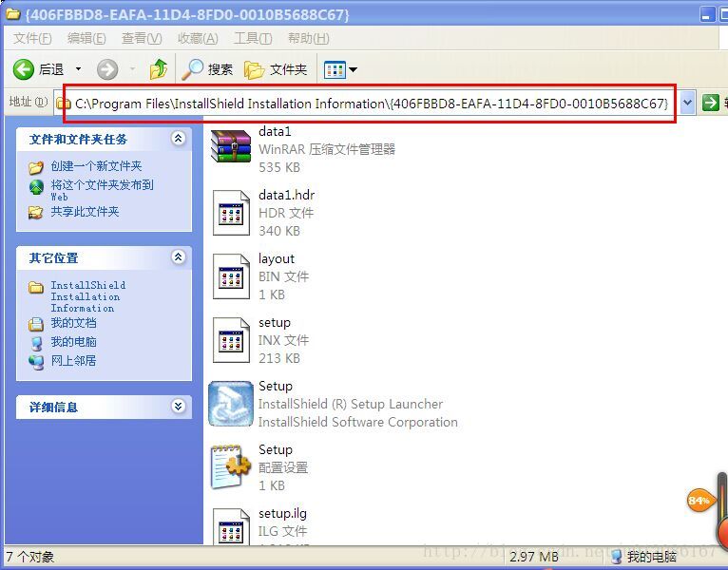The image size is (728, 570).
Task: Click the share folder icon
Action: (36, 213)
